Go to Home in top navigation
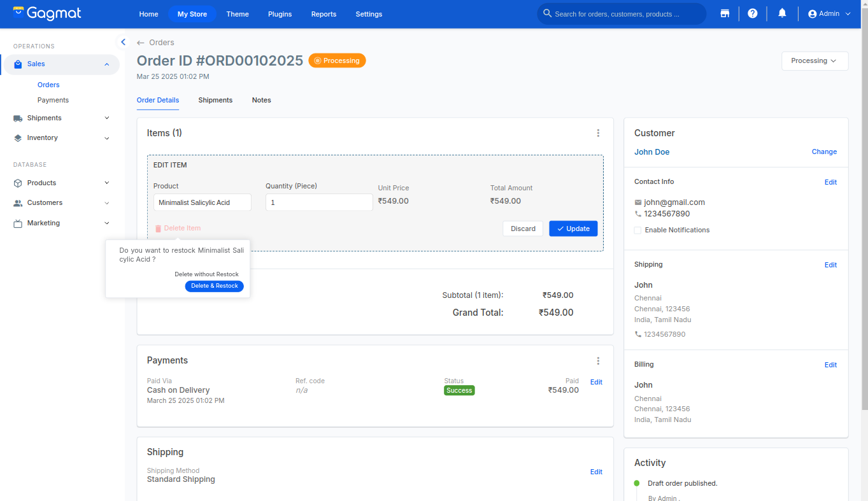The height and width of the screenshot is (501, 868). click(x=148, y=14)
